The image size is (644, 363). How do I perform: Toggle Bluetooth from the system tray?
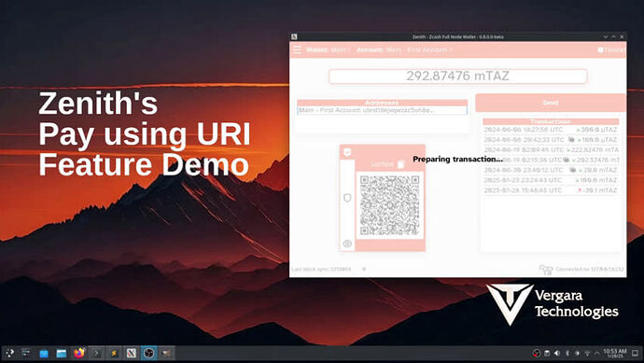(567, 353)
